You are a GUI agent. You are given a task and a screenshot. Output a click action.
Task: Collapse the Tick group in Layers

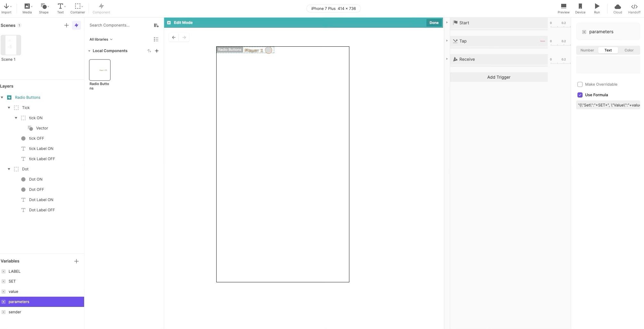pyautogui.click(x=9, y=107)
